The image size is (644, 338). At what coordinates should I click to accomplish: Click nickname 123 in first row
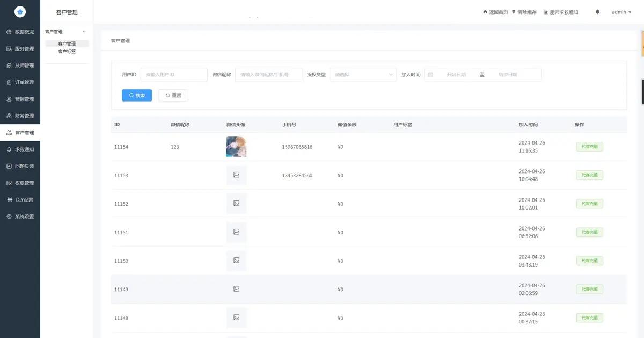(175, 147)
